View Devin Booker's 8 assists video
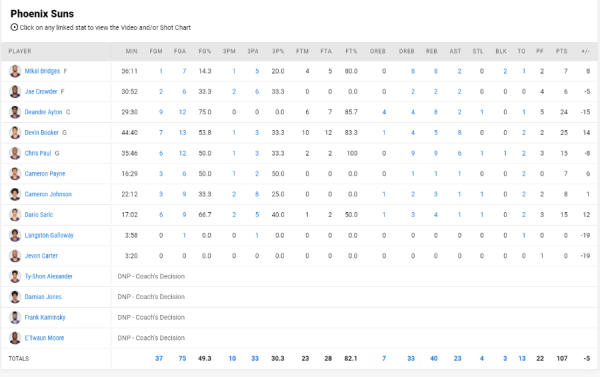 coord(459,132)
